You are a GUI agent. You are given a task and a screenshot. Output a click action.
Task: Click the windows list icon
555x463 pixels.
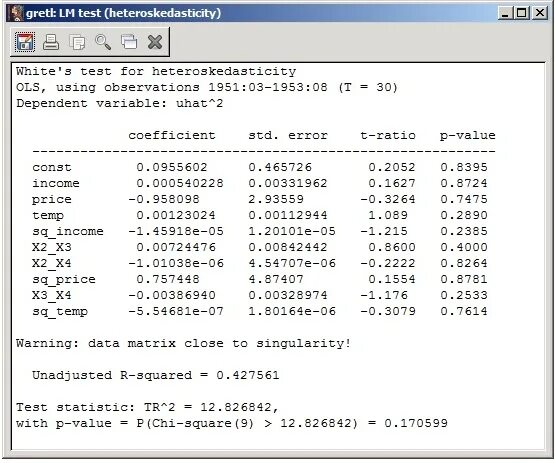pos(129,42)
